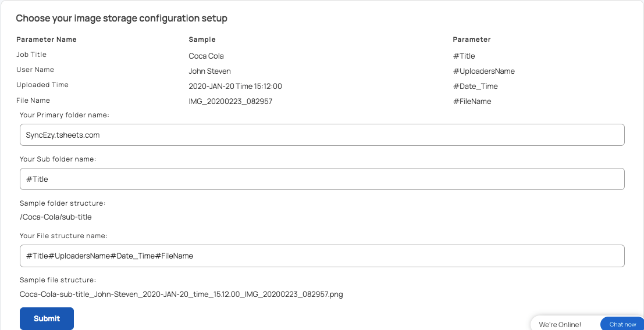Click the #UploadersName parameter text
The width and height of the screenshot is (644, 330).
(x=484, y=71)
